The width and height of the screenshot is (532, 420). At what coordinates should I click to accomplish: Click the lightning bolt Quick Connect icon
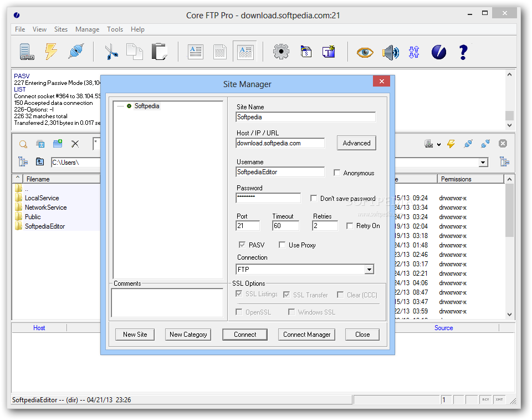51,52
